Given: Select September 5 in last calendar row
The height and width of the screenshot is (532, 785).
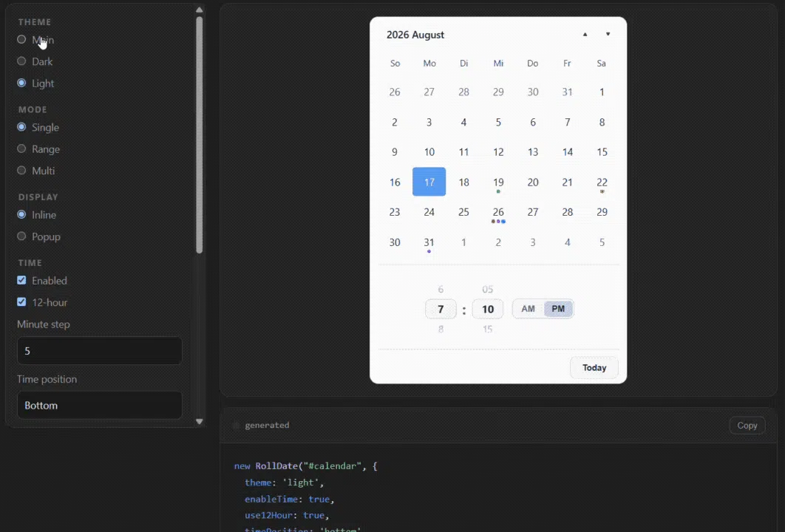Looking at the screenshot, I should (602, 242).
